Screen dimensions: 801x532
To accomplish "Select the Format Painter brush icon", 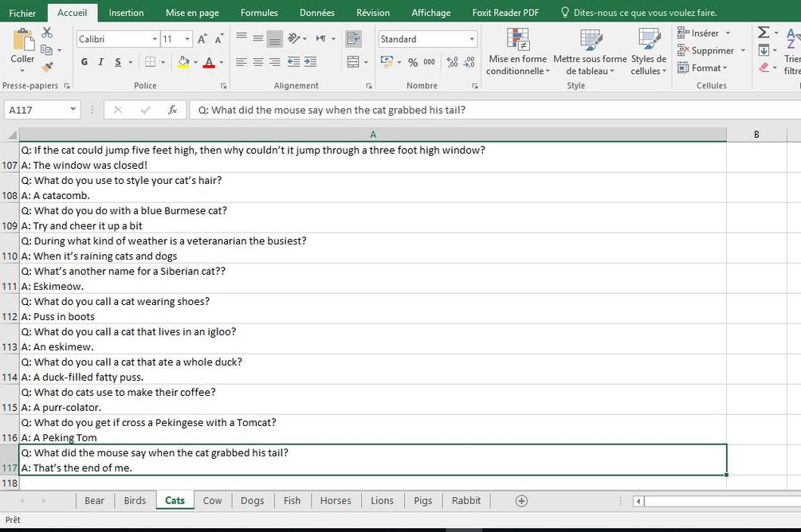I will point(47,67).
